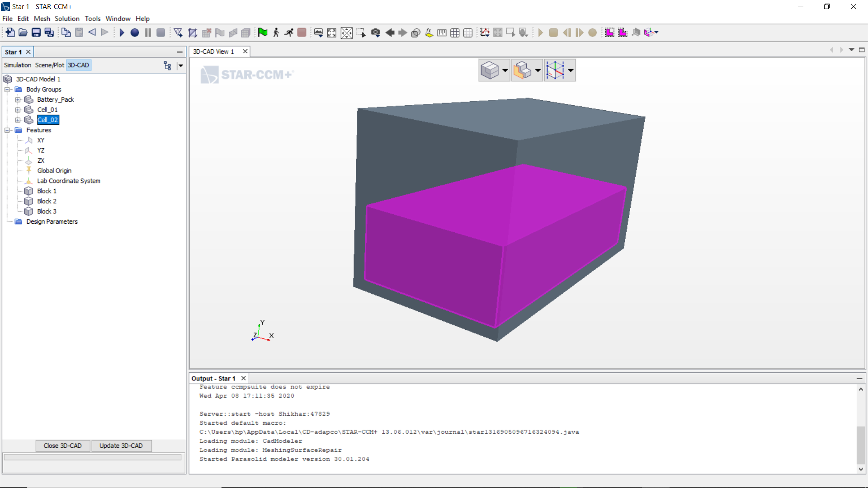Select Block 3 feature in tree
Screen dimensions: 868x488
[x=47, y=211]
